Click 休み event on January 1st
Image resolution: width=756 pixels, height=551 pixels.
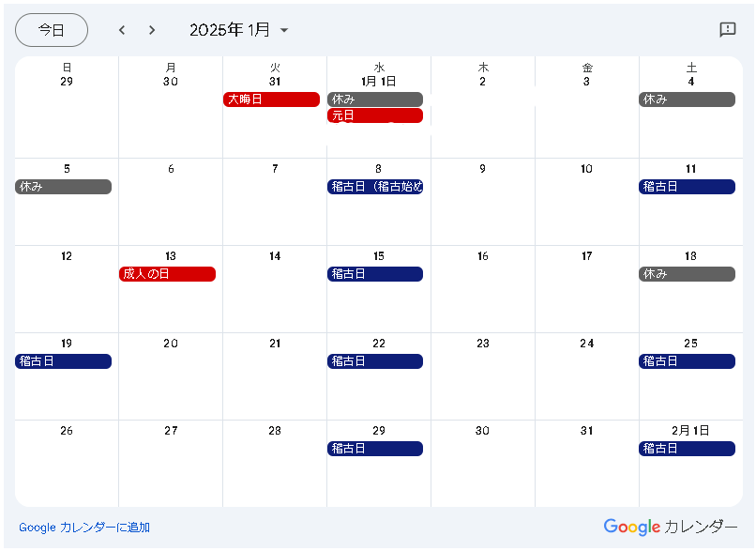tap(375, 99)
